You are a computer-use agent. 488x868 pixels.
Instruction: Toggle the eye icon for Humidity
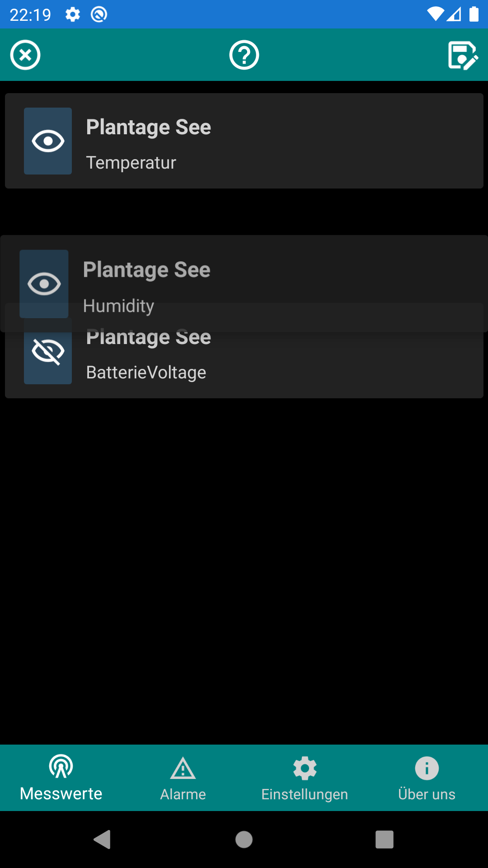point(44,284)
